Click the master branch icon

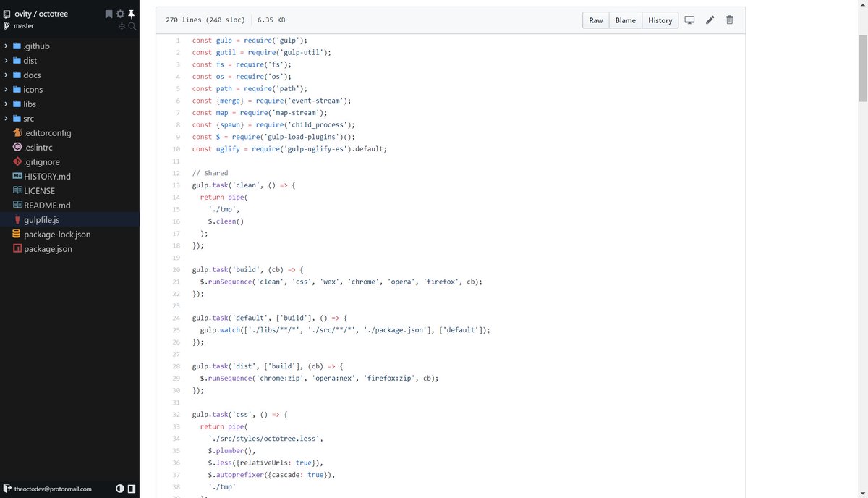coord(7,26)
